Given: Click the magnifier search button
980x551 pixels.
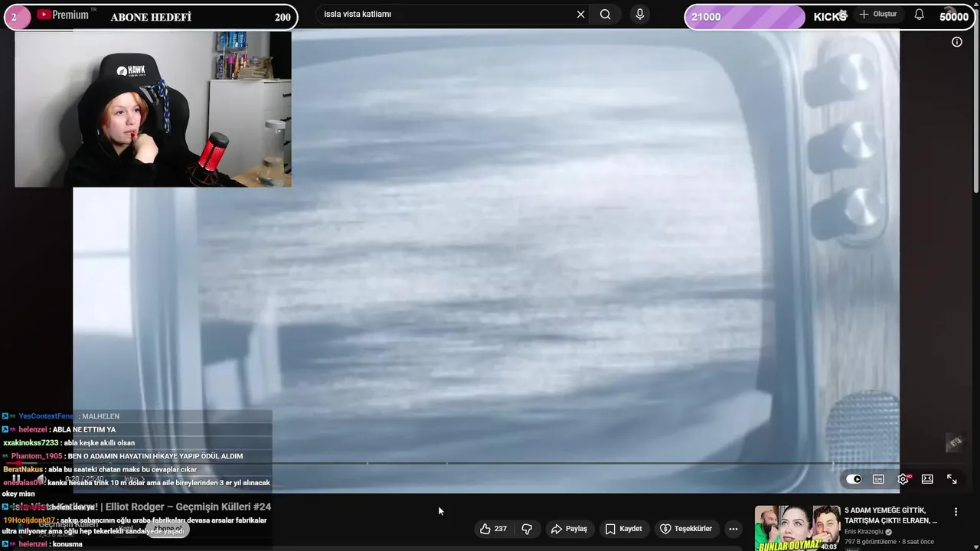Looking at the screenshot, I should click(x=606, y=15).
